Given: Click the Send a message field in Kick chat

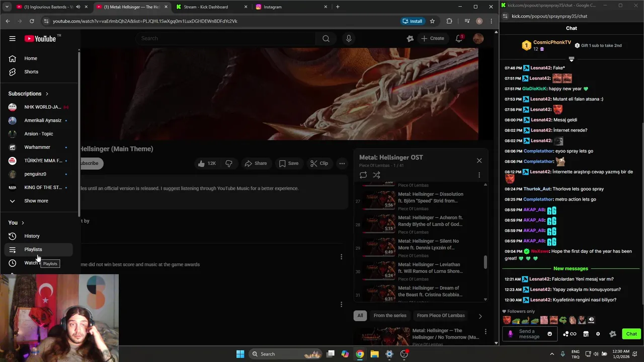Looking at the screenshot, I should [x=531, y=334].
